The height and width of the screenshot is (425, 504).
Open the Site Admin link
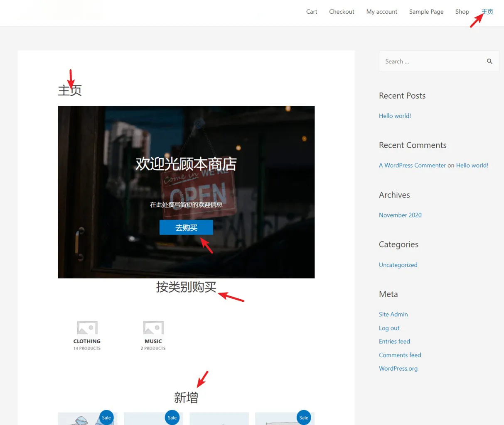tap(393, 314)
